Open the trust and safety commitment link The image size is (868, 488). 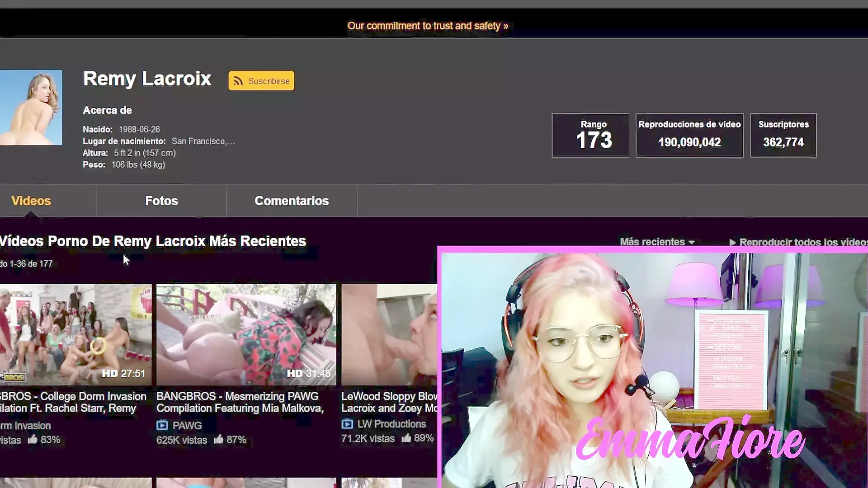click(428, 26)
